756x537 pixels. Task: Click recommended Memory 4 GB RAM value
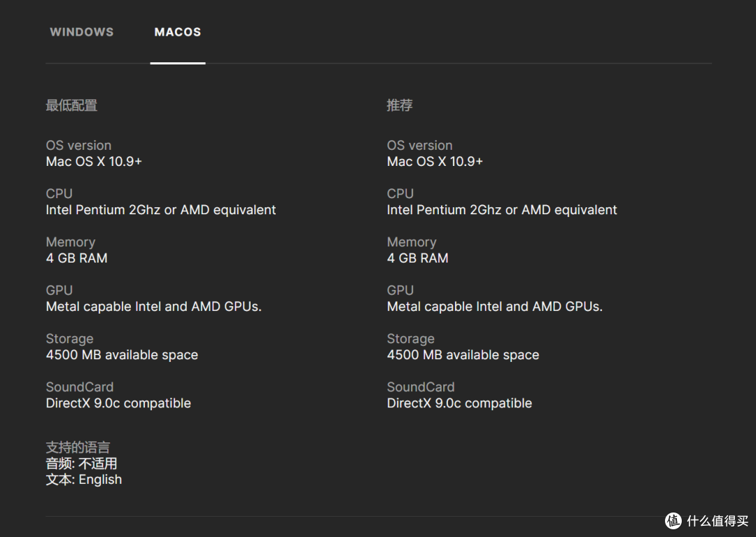coord(417,258)
